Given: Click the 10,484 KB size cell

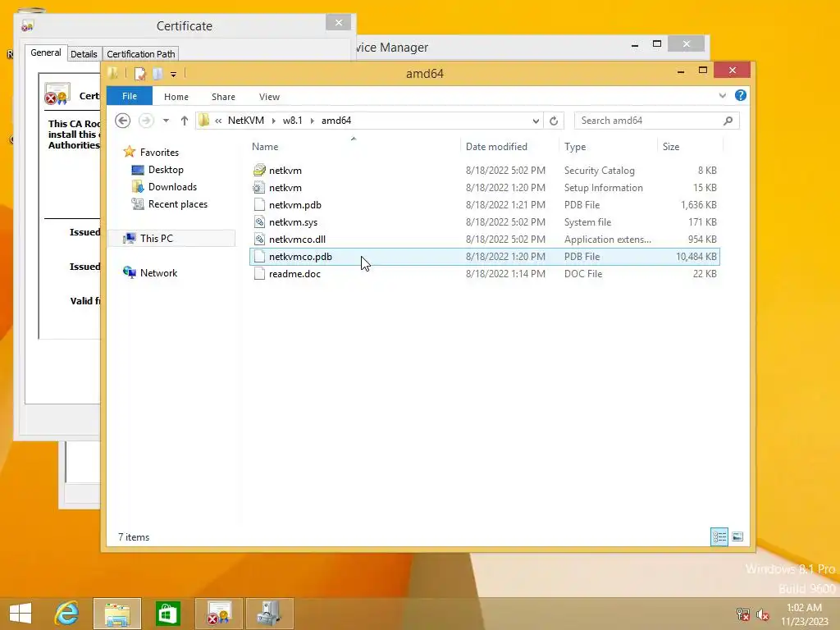Looking at the screenshot, I should coord(696,257).
